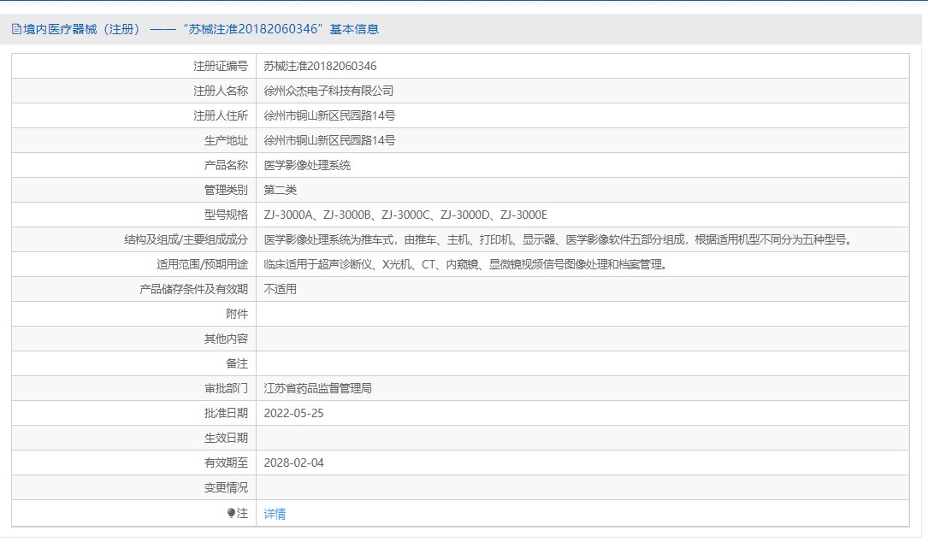
Task: Click the 注册证编号 label
Action: 221,66
